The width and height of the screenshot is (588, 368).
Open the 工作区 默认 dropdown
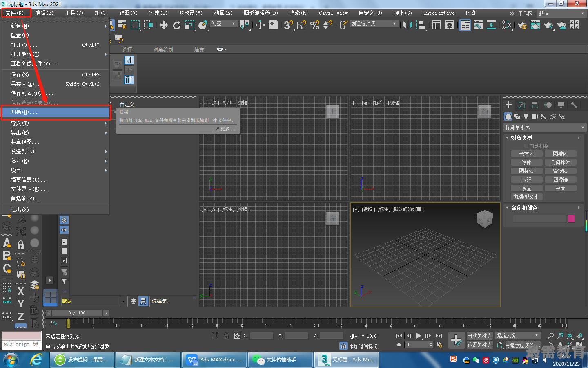click(x=561, y=13)
